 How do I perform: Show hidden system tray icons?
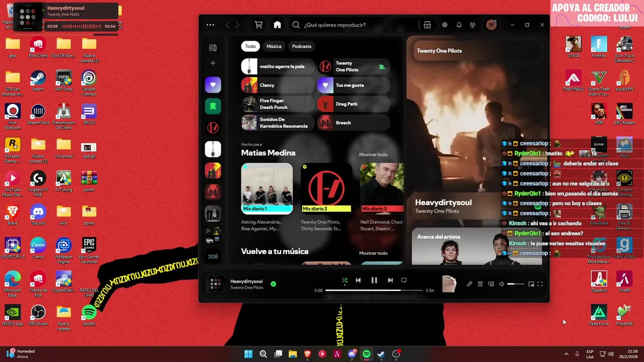click(566, 354)
